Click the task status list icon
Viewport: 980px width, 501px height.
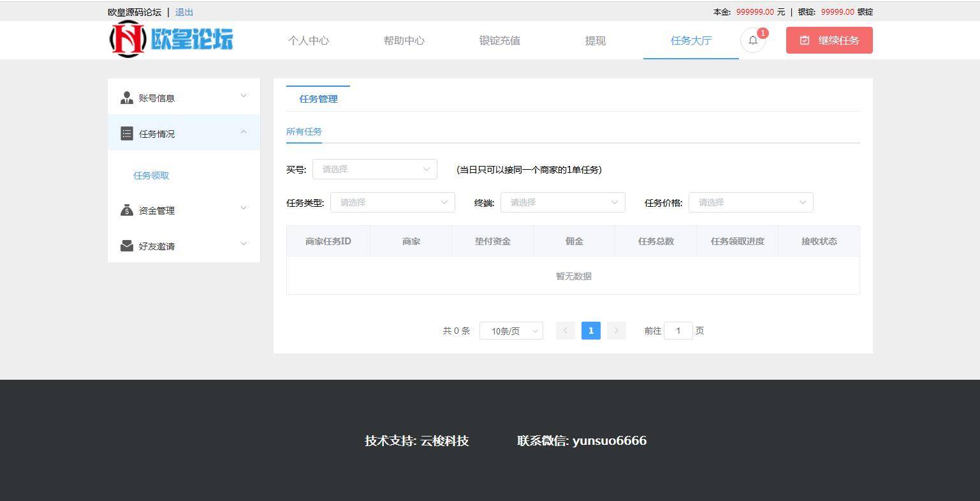tap(126, 133)
